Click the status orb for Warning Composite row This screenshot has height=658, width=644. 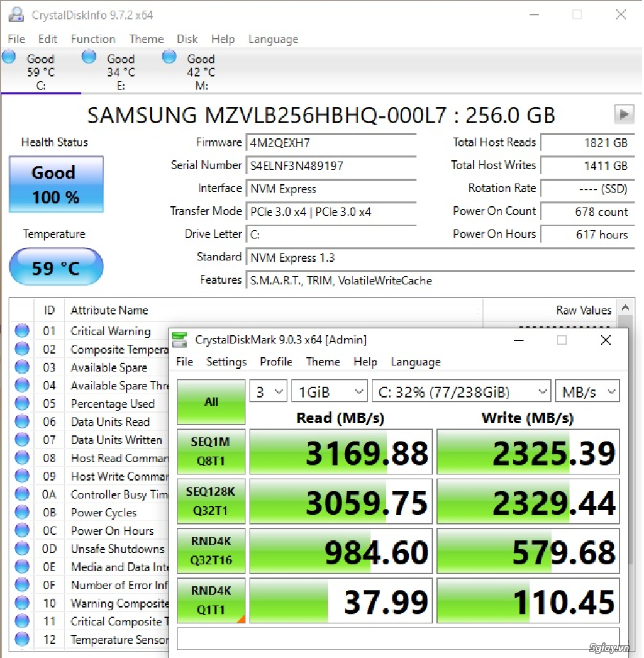click(22, 603)
